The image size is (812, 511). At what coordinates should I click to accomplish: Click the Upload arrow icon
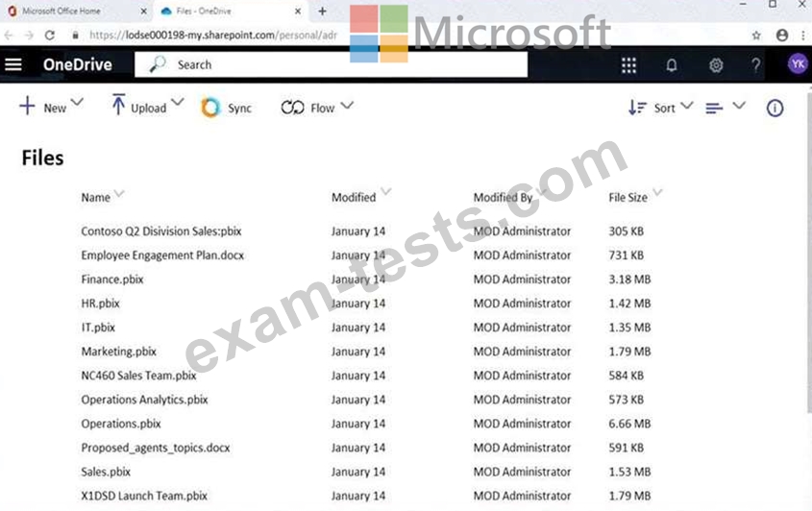[118, 104]
